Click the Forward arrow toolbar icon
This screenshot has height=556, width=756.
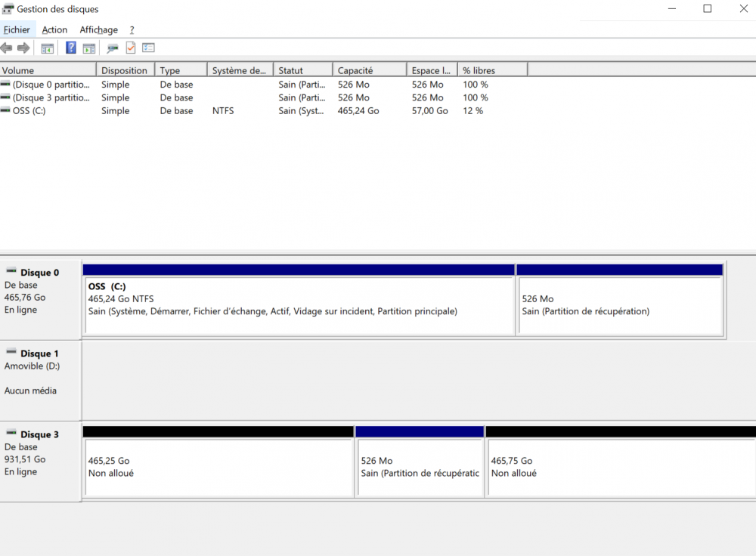(x=23, y=48)
